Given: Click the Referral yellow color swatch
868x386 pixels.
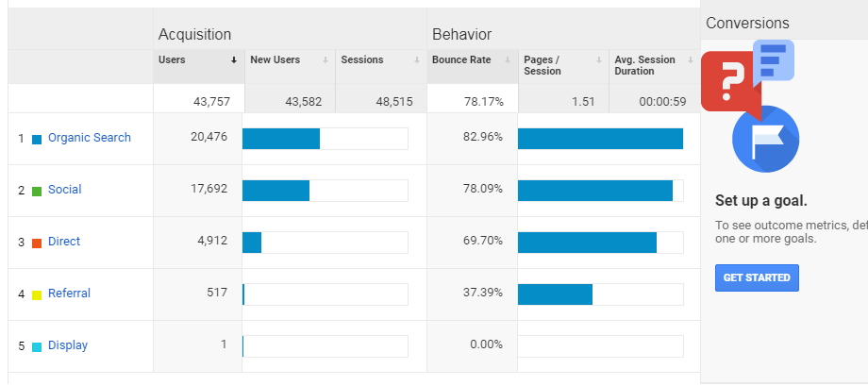Looking at the screenshot, I should tap(37, 294).
